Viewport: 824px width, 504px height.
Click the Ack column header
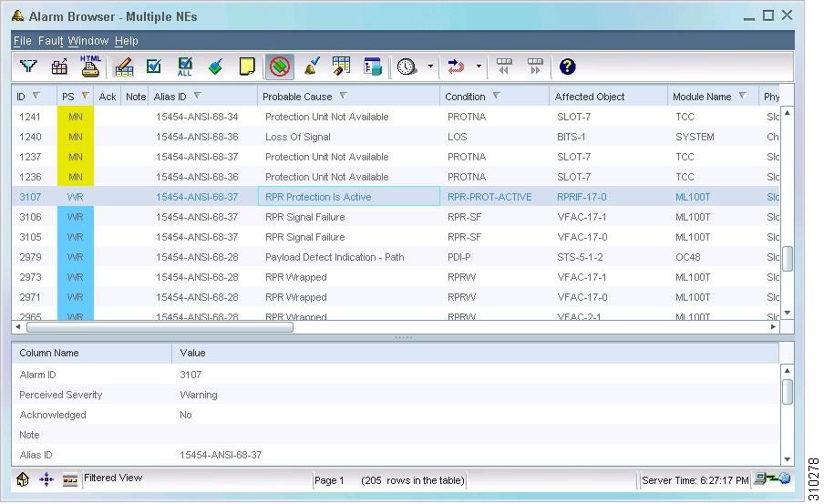[108, 97]
